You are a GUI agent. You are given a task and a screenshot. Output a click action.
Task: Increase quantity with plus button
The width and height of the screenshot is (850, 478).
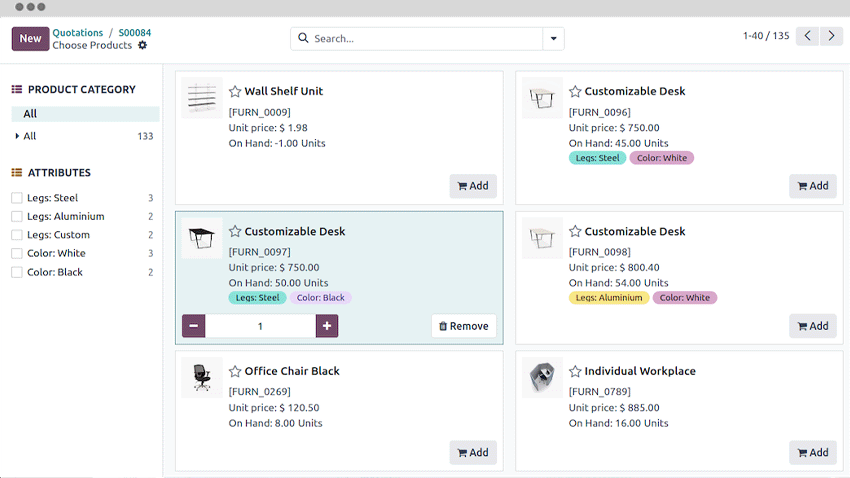[327, 326]
